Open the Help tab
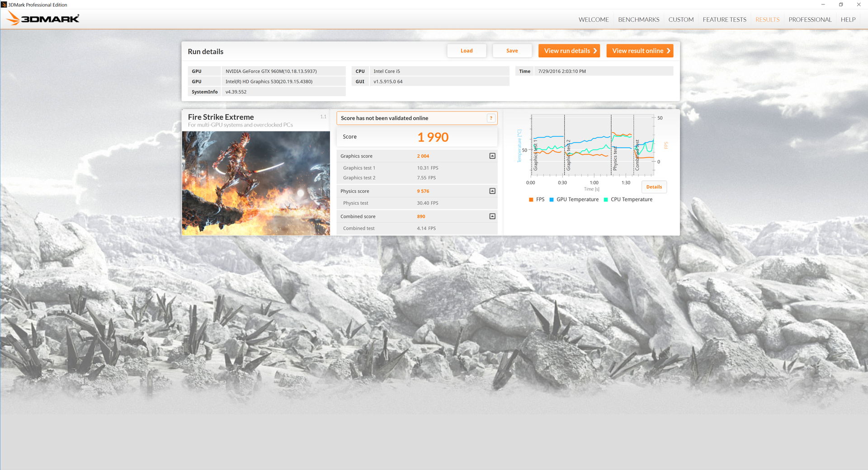Viewport: 868px width, 470px height. (x=848, y=19)
